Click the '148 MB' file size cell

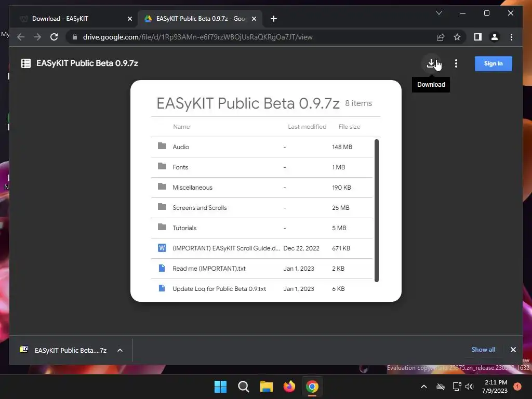click(342, 147)
